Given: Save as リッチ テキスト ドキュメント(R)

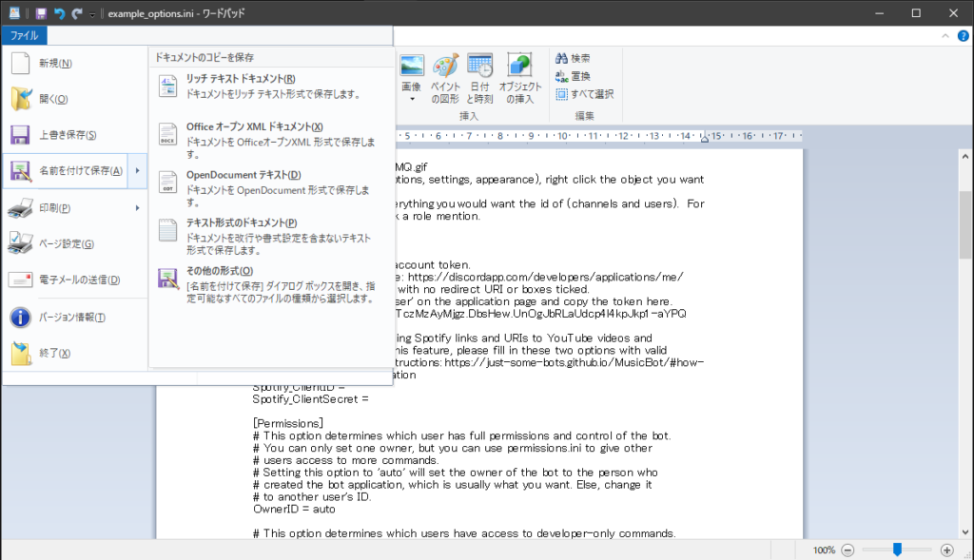Looking at the screenshot, I should pyautogui.click(x=271, y=87).
